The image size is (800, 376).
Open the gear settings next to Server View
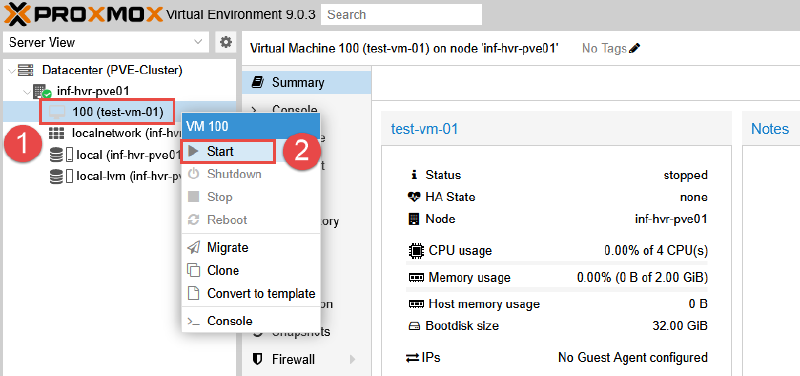[226, 42]
